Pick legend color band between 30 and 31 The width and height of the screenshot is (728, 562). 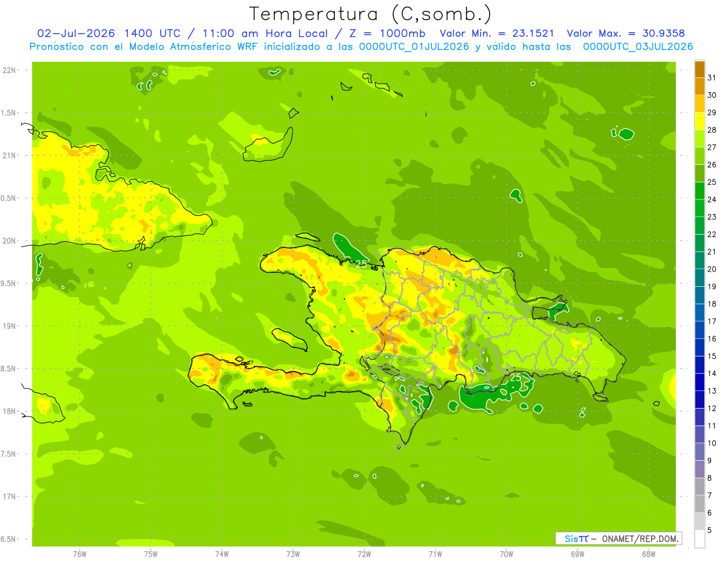[699, 87]
